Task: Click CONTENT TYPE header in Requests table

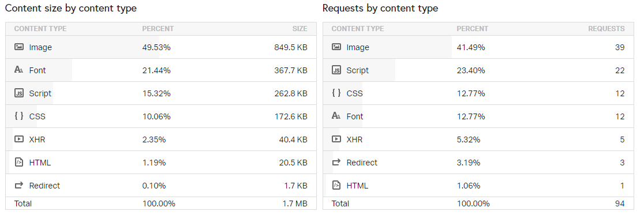Action: tap(358, 29)
